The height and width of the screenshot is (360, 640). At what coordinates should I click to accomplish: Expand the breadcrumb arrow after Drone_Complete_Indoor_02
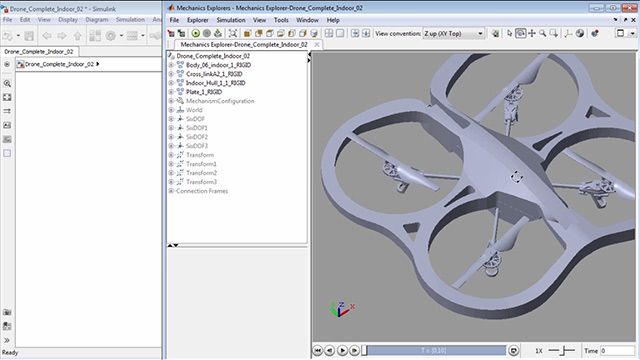[98, 64]
